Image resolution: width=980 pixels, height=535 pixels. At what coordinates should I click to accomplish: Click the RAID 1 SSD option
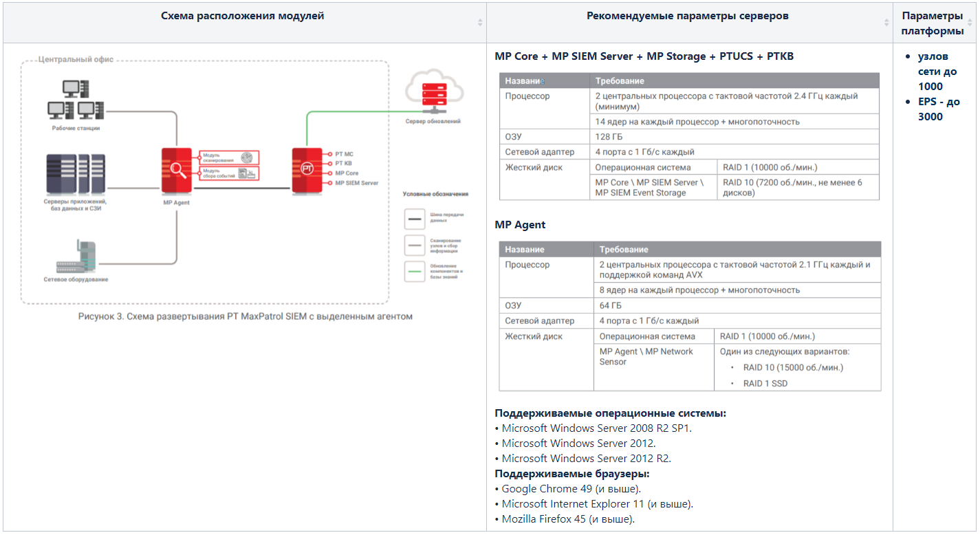[765, 384]
